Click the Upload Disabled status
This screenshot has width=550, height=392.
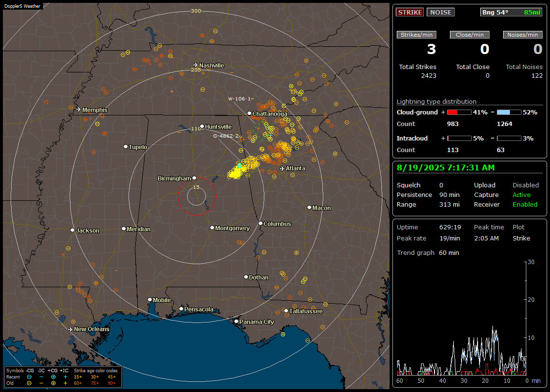(x=525, y=185)
